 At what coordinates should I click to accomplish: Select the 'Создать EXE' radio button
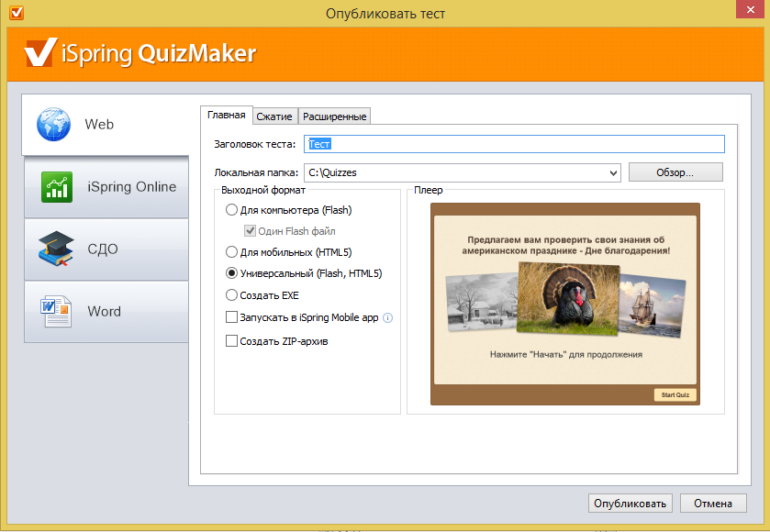(231, 295)
